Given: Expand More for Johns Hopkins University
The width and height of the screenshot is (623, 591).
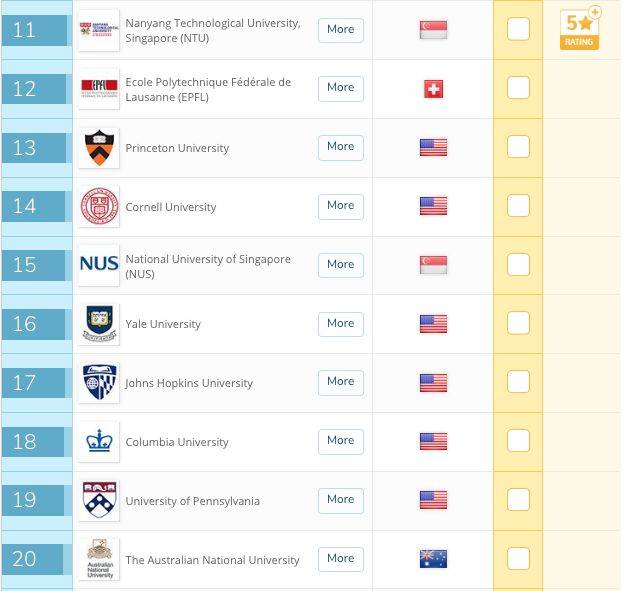Looking at the screenshot, I should 340,382.
